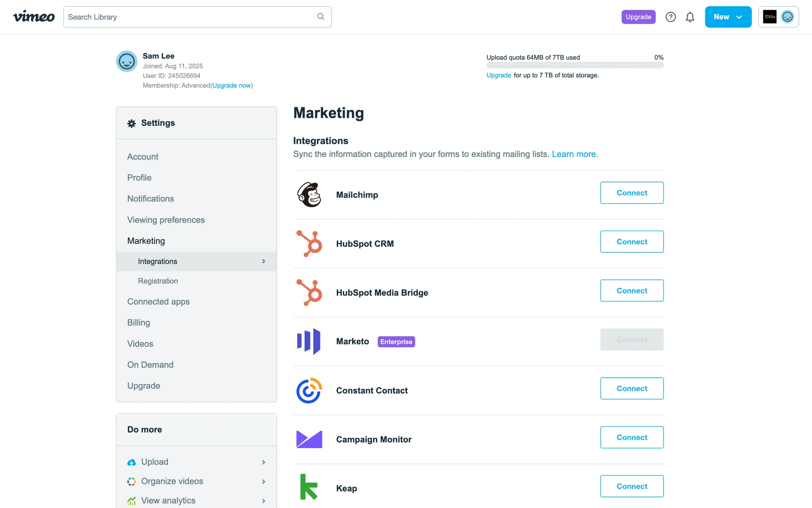Click the Mailchimp monkey logo
The image size is (812, 508).
click(309, 195)
